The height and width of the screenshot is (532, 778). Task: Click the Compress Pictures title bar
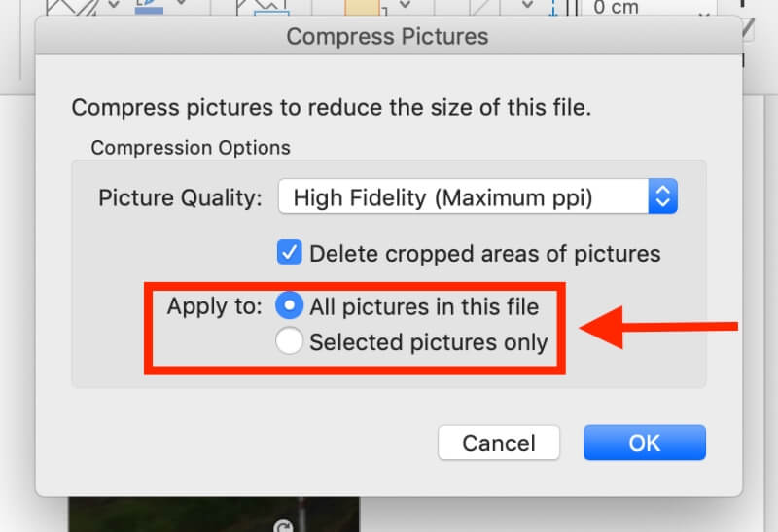coord(388,36)
